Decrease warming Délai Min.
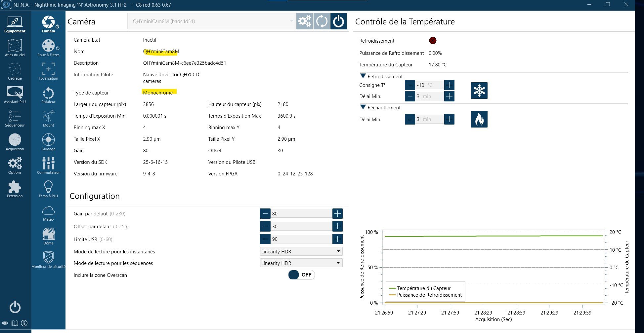Screen dimensions: 644x333 pos(410,119)
